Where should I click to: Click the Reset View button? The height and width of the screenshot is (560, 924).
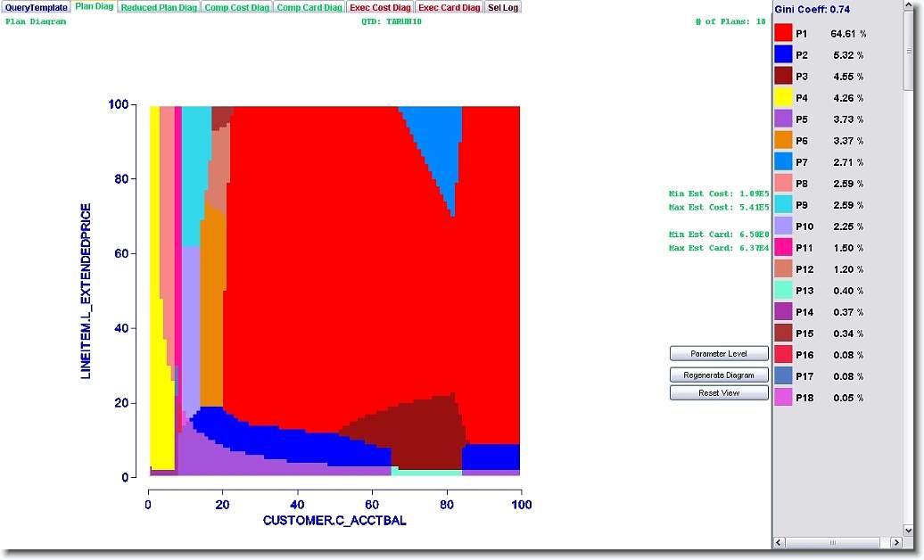tap(719, 393)
